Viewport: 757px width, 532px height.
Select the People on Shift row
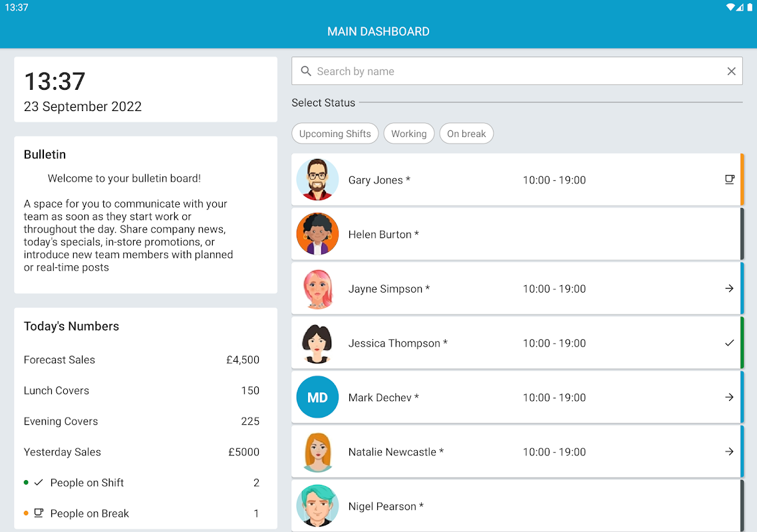click(x=142, y=482)
